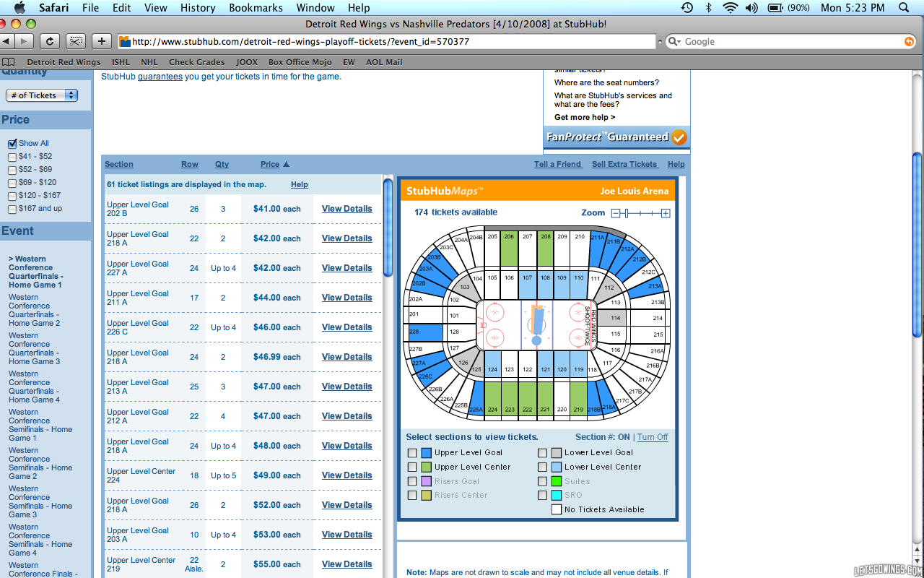924x578 pixels.
Task: Click the web clip scissors toolbar button
Action: click(x=76, y=41)
